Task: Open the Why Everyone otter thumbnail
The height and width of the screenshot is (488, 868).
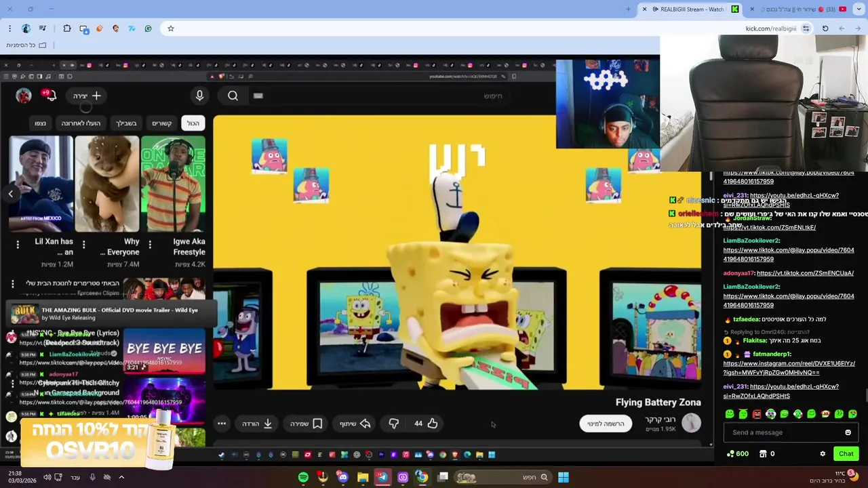Action: pyautogui.click(x=107, y=184)
